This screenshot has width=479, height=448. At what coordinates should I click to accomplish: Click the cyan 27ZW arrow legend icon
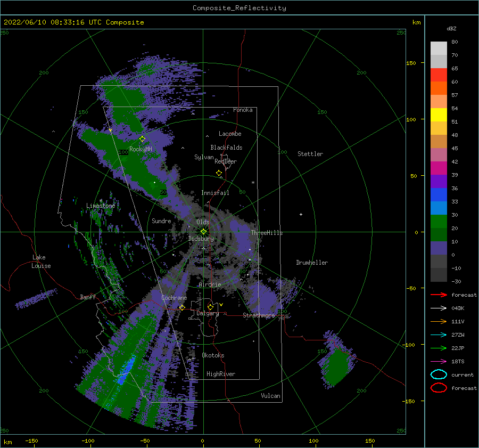439,335
